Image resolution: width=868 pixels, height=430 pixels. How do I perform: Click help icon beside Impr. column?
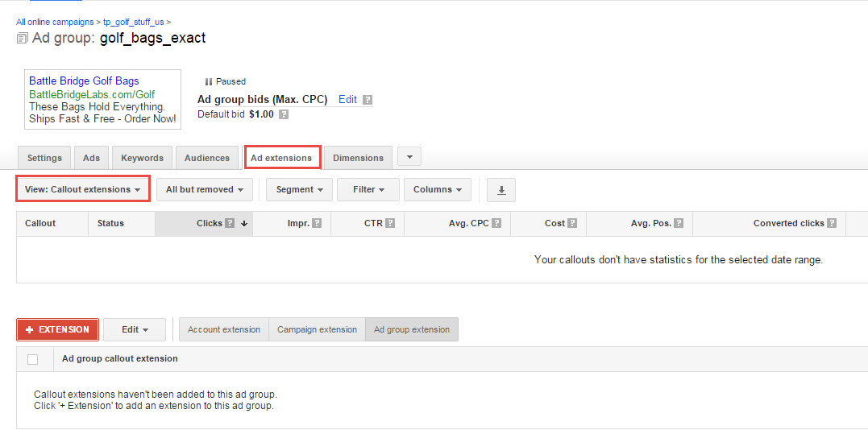pyautogui.click(x=317, y=224)
